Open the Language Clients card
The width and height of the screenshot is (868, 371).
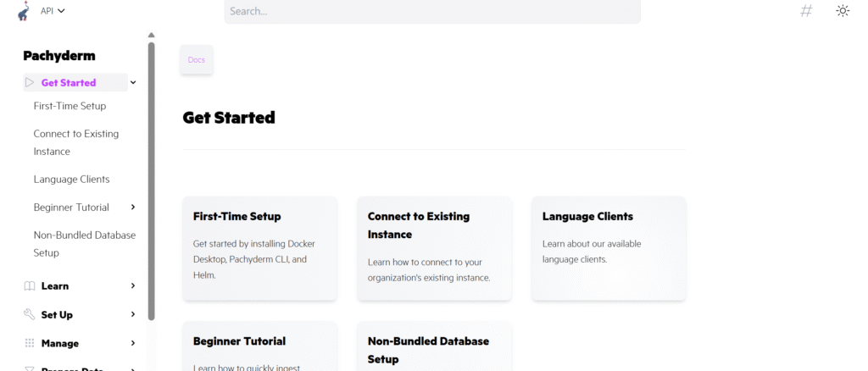(609, 249)
